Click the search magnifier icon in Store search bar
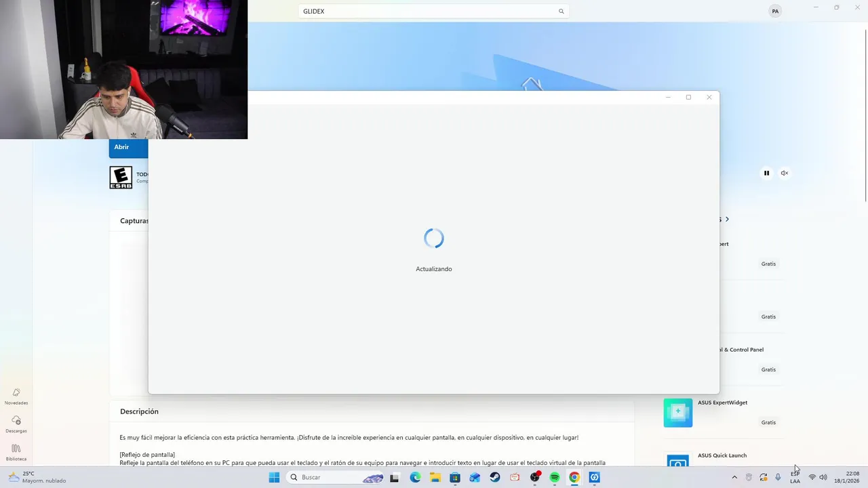Image resolution: width=868 pixels, height=488 pixels. point(561,12)
